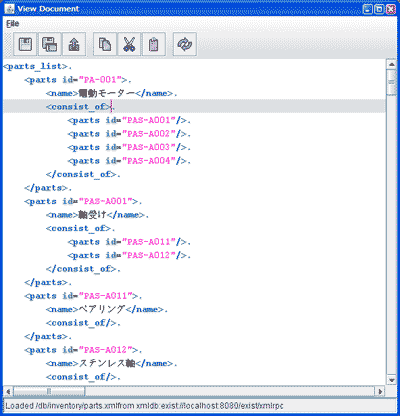Click the parts id="PAS-A011"/> child line
400x416 pixels.
point(129,242)
